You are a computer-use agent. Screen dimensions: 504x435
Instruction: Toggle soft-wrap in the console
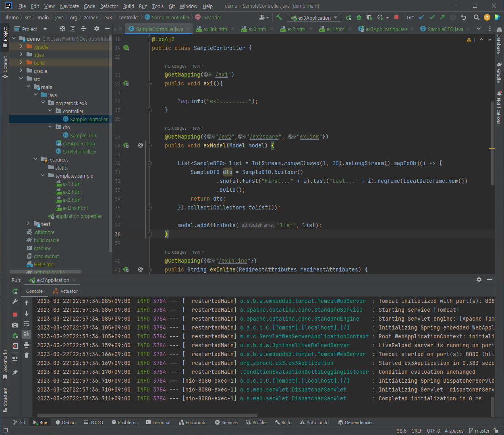(x=27, y=324)
